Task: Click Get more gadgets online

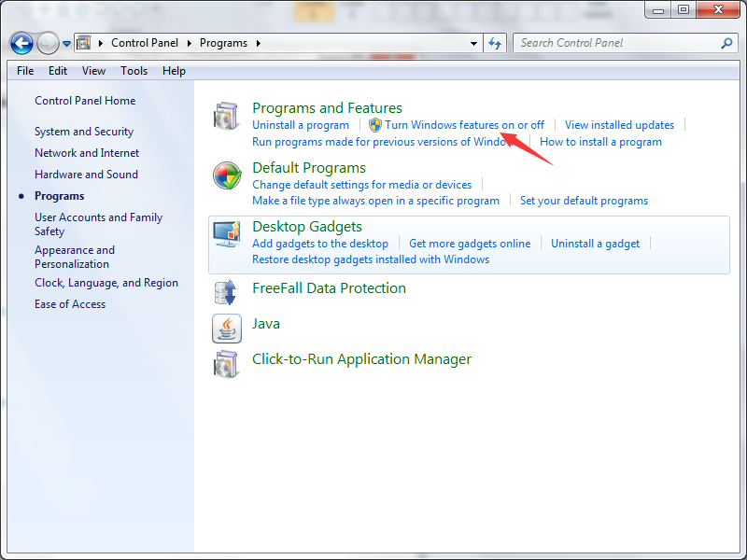Action: click(x=470, y=244)
